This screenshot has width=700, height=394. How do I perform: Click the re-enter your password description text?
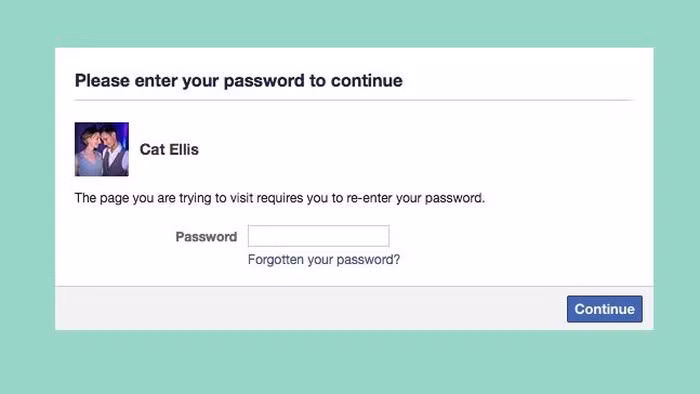coord(279,198)
